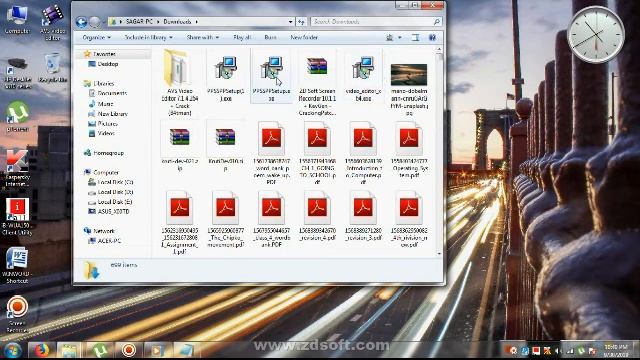Screen dimensions: 640x360
Task: Click the Burn toolbar button
Action: (270, 38)
